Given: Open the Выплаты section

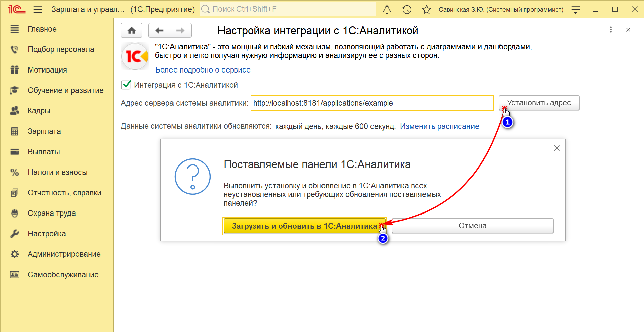Looking at the screenshot, I should (44, 152).
